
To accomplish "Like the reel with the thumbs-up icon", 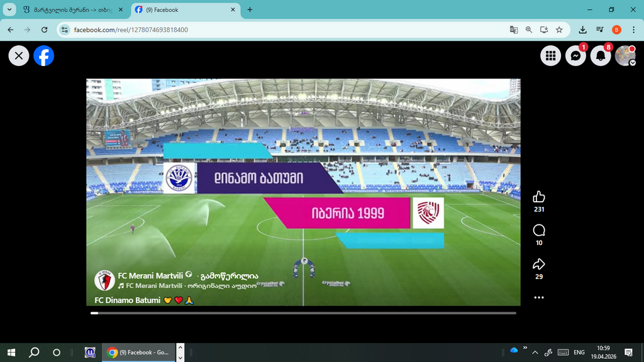I will (539, 197).
